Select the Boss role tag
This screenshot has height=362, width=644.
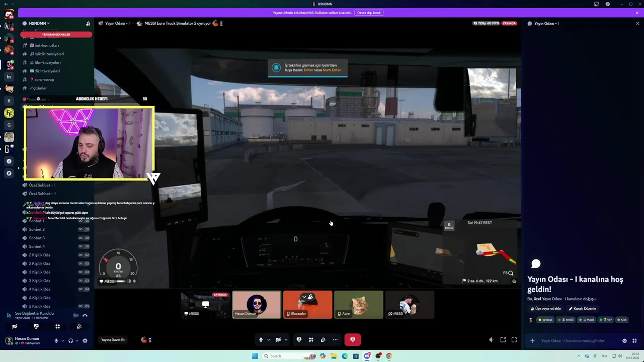(545, 320)
